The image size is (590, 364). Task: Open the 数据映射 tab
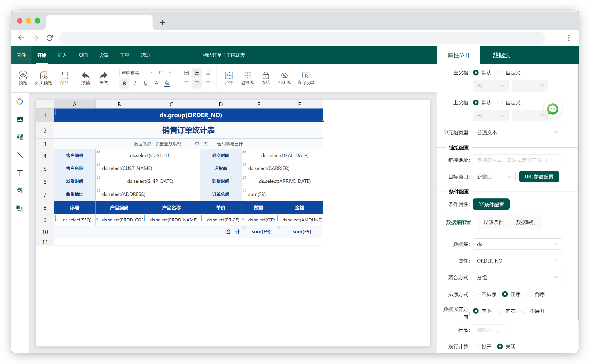526,222
